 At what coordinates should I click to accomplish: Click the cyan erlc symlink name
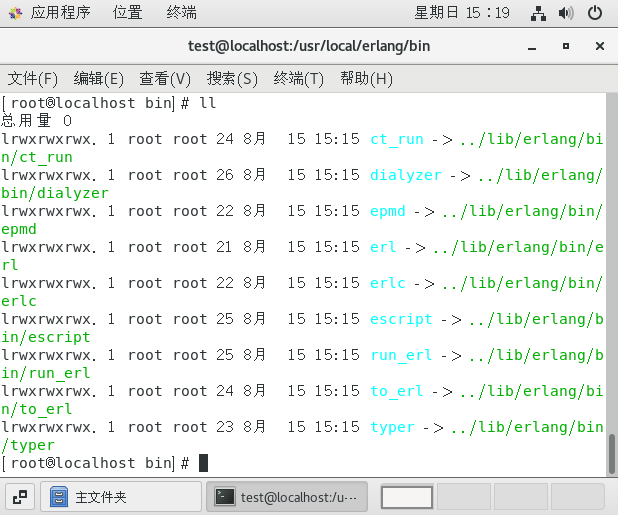(388, 283)
